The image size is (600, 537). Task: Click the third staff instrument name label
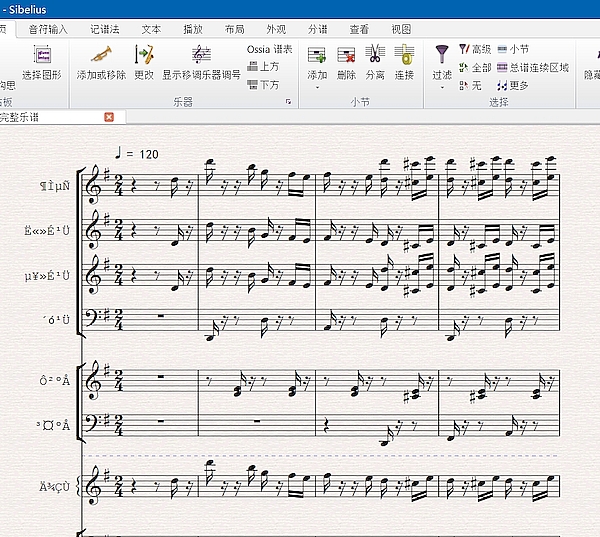(47, 276)
